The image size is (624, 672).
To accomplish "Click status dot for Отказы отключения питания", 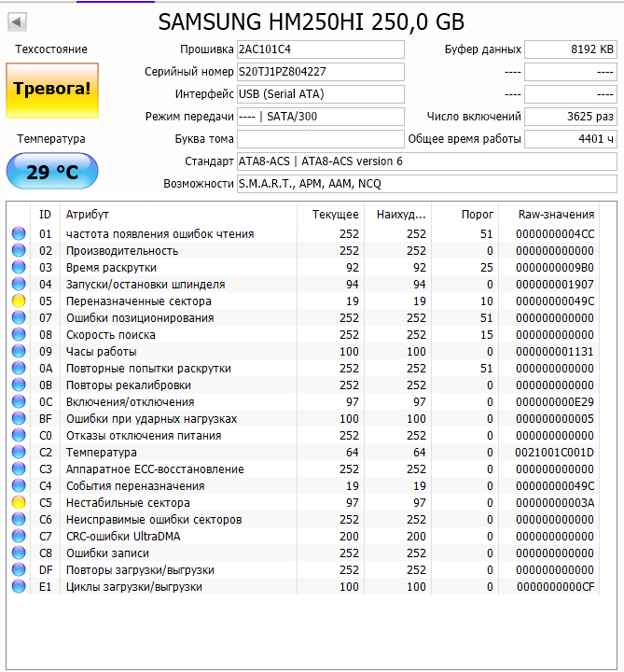I will (x=19, y=435).
